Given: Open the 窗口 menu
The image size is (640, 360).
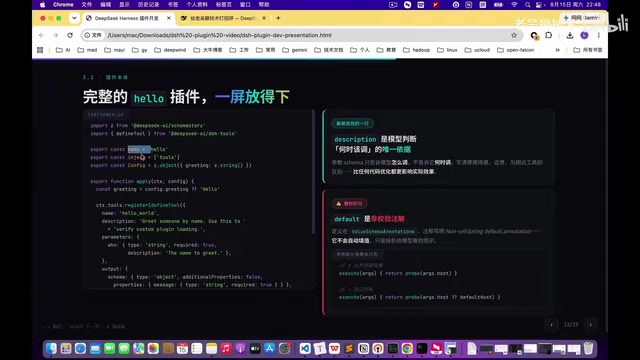Looking at the screenshot, I should click(x=245, y=4).
